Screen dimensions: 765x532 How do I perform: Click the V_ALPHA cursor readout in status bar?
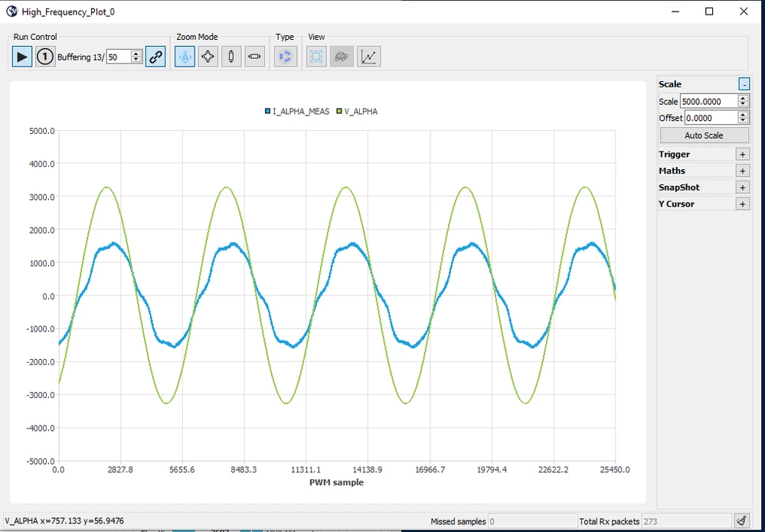click(64, 521)
